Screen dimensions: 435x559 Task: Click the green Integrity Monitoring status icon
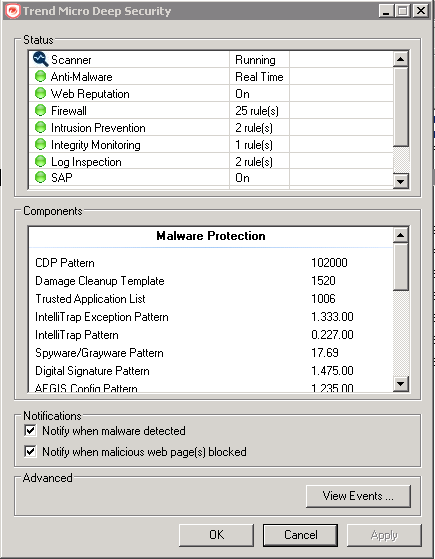41,144
